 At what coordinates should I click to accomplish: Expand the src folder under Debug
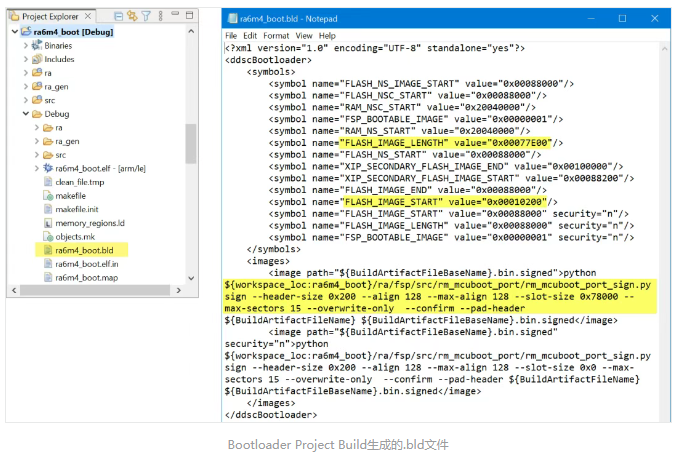tap(37, 155)
